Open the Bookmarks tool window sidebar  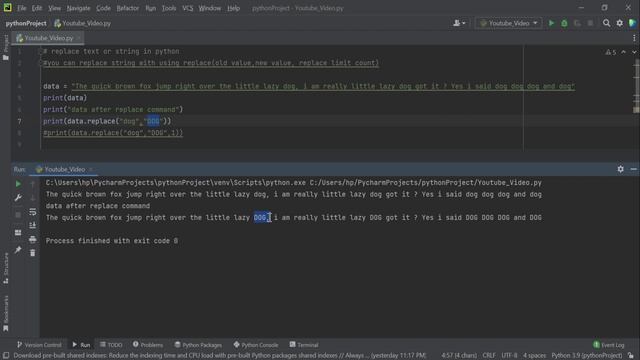coord(6,313)
